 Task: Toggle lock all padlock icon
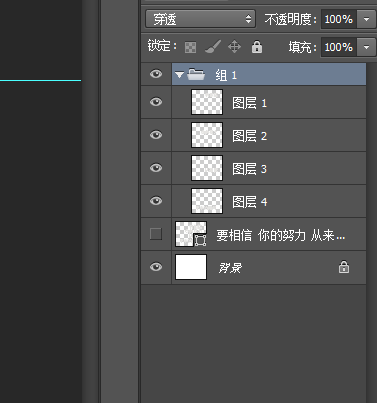point(257,47)
